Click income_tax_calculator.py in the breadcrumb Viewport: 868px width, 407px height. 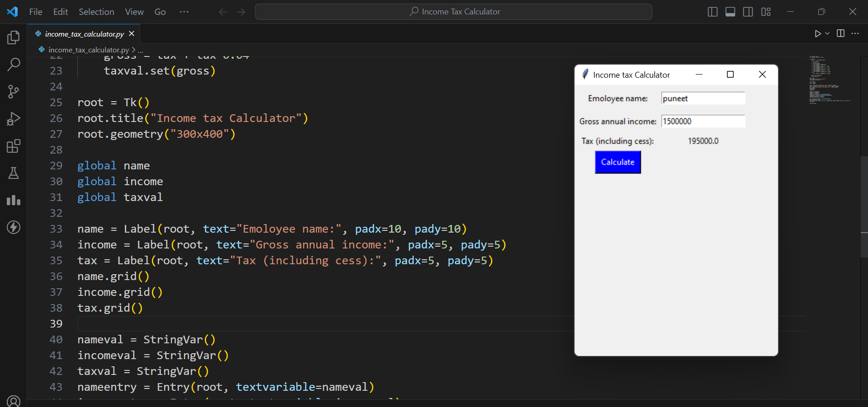tap(88, 50)
